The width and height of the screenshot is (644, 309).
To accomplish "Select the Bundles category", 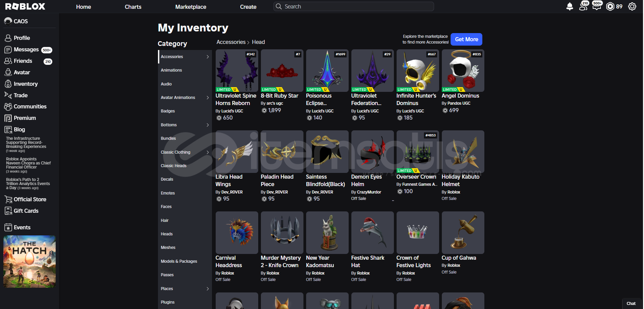I will point(185,138).
